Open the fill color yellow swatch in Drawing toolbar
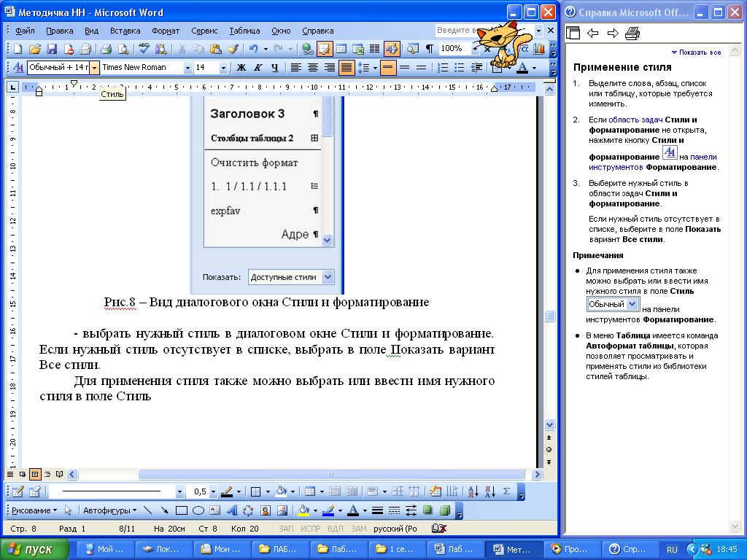Screen dimensions: 747x560 pos(303,510)
